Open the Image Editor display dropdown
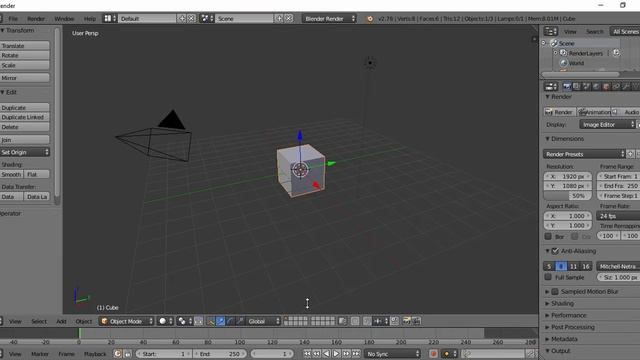 tap(607, 124)
